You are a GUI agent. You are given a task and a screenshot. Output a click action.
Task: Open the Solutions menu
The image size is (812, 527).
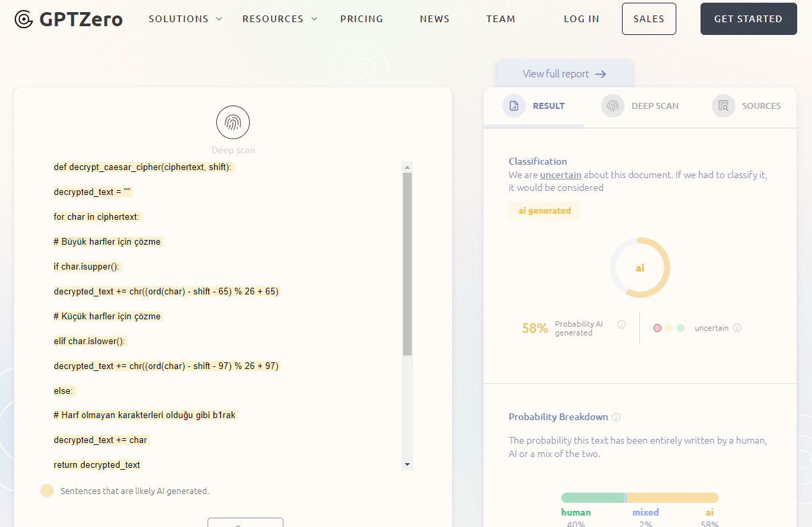[185, 19]
